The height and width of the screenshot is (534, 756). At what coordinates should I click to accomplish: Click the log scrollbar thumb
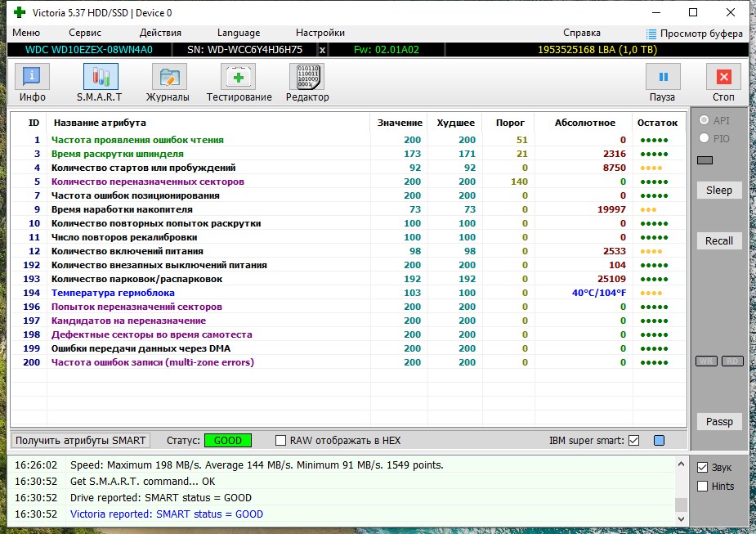click(x=681, y=505)
